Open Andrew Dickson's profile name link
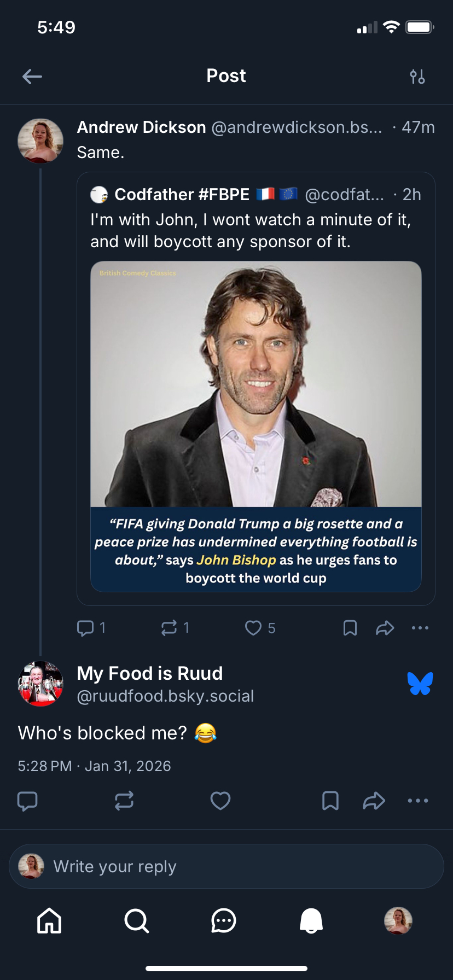 point(141,127)
